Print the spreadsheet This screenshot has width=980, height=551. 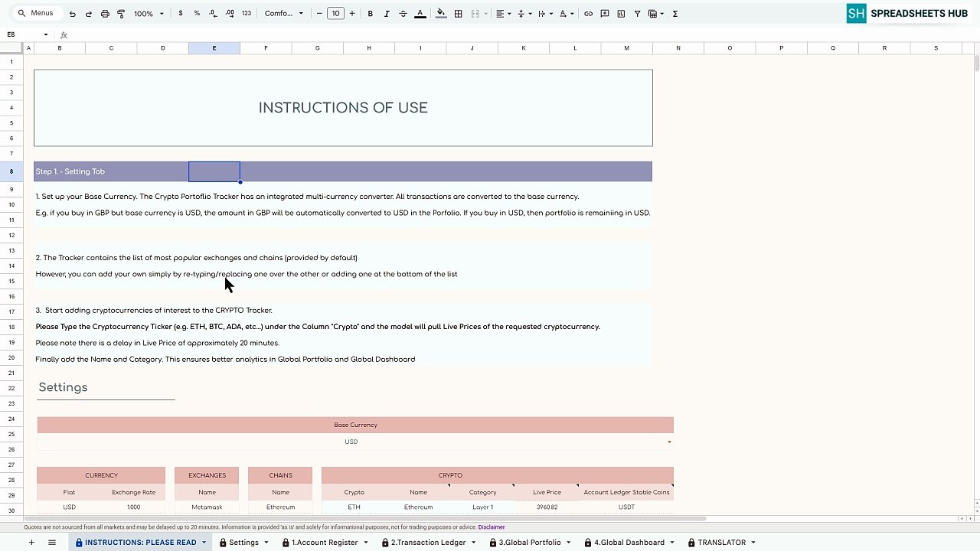(x=105, y=14)
